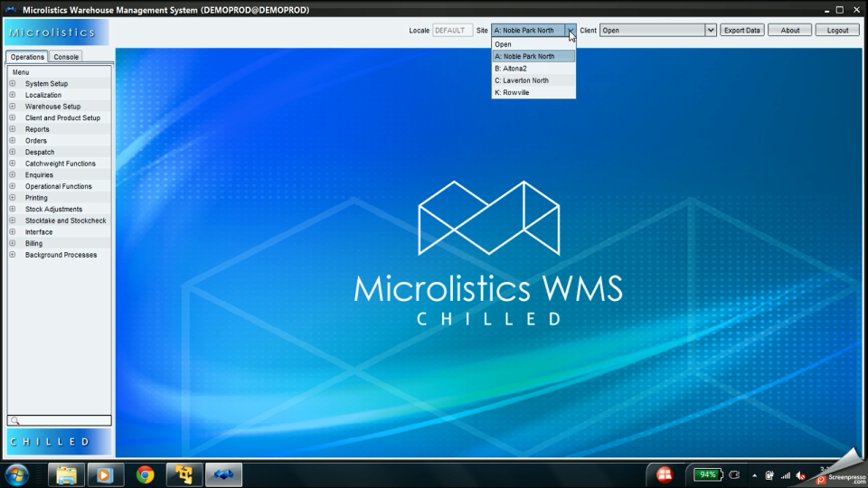Expand the Stock Adjustments node
The width and height of the screenshot is (868, 488).
(12, 209)
